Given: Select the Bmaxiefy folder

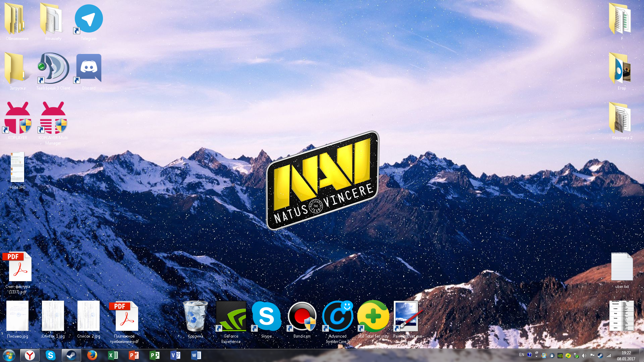Looking at the screenshot, I should [53, 22].
